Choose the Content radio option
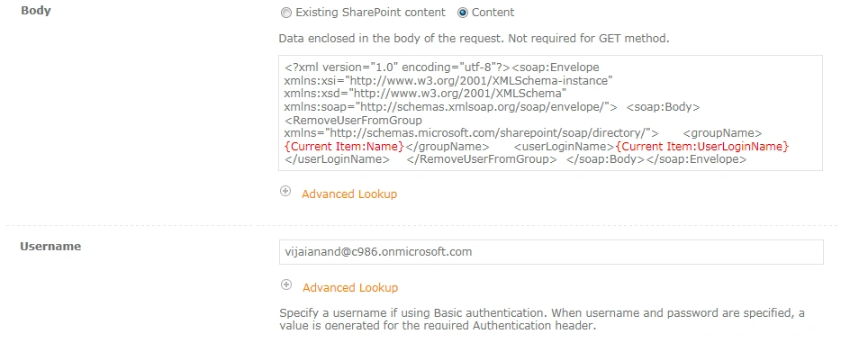Viewport: 868px width, 343px height. pyautogui.click(x=463, y=13)
